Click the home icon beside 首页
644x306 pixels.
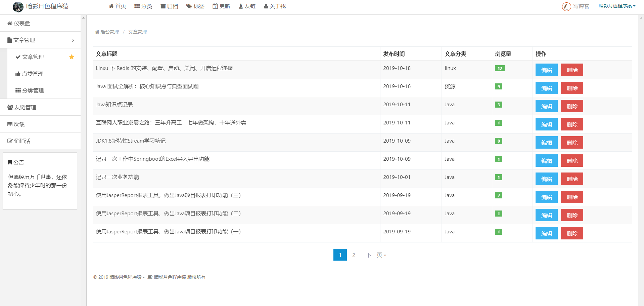(111, 6)
